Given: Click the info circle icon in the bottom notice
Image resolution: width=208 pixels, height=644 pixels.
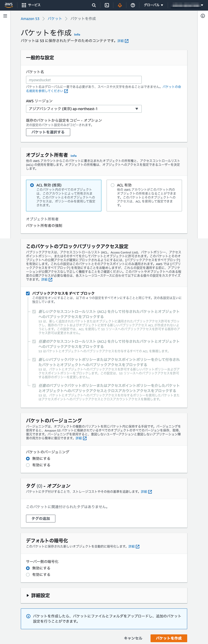Looking at the screenshot, I should tap(29, 616).
